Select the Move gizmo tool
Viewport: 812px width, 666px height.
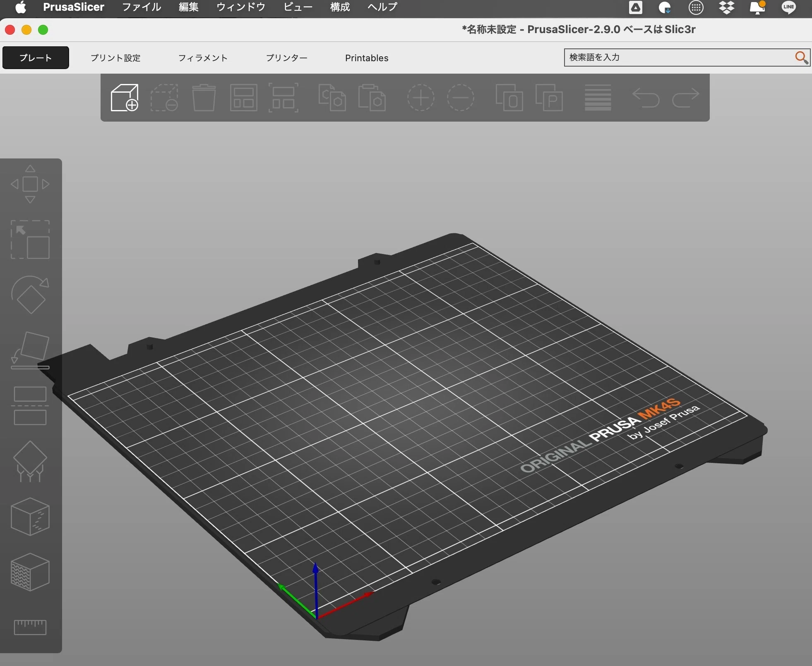point(30,184)
